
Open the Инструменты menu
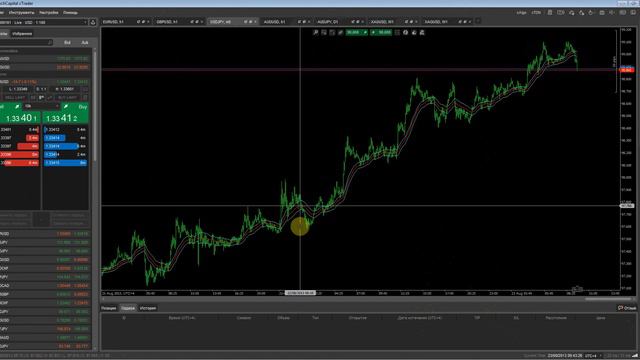click(21, 13)
